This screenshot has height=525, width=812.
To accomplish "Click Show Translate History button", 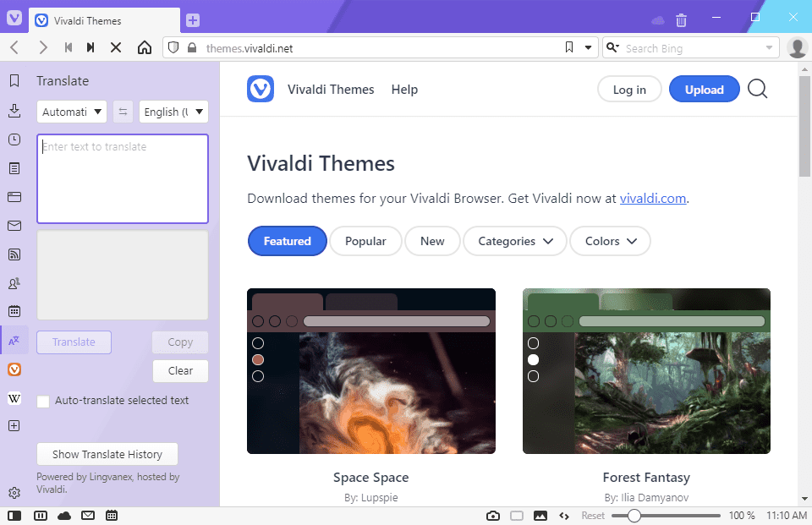I will pyautogui.click(x=107, y=454).
